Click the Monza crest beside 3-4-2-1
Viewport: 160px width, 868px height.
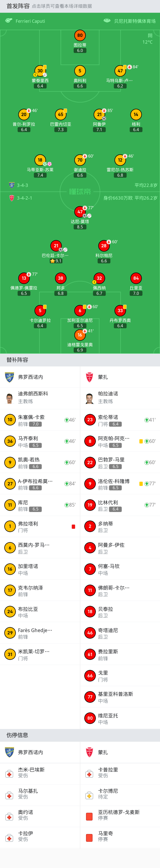coord(12,198)
